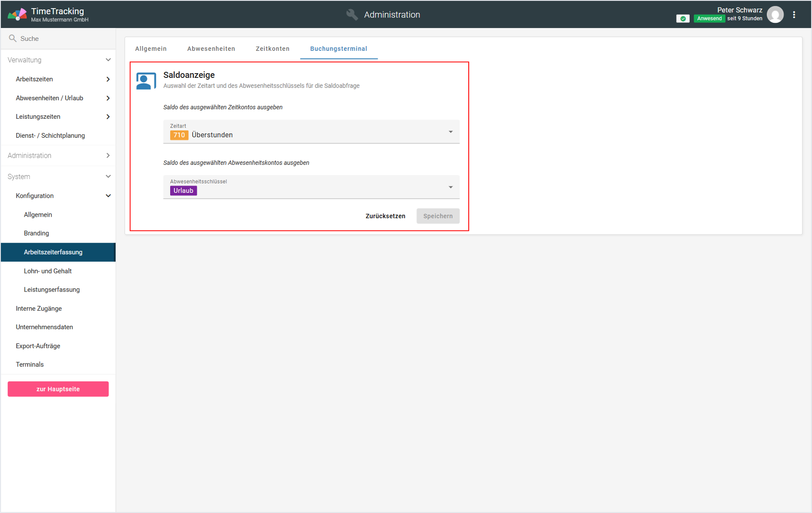Screen dimensions: 812x513
Task: Go to main page via zur Hauptseite
Action: tap(58, 389)
